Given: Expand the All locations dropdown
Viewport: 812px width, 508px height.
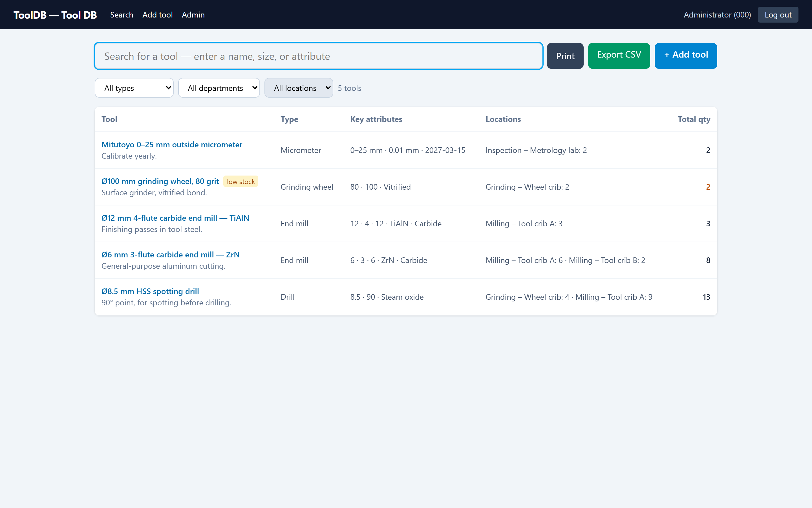Looking at the screenshot, I should coord(299,88).
